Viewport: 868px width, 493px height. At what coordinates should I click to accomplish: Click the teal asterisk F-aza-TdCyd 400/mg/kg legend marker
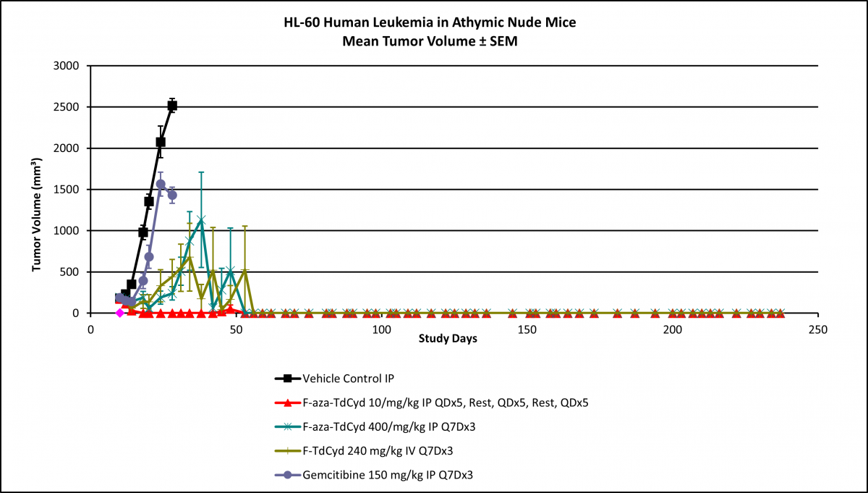tap(288, 426)
